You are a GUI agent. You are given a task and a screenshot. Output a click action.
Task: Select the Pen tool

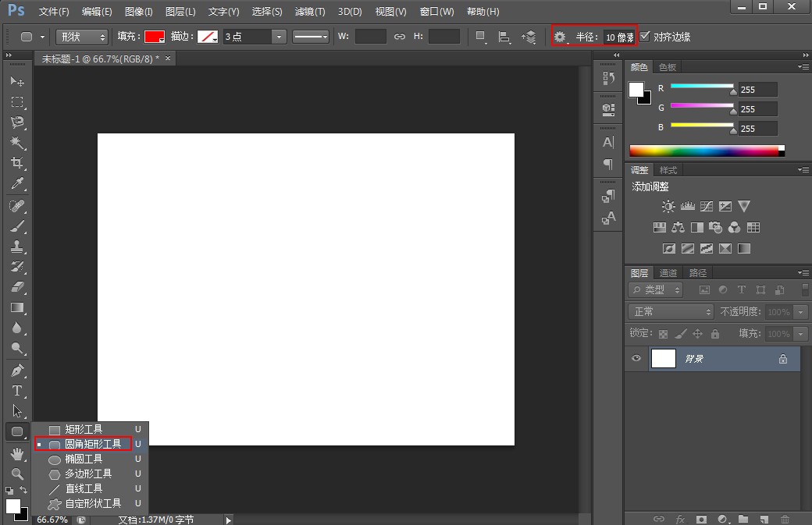[x=16, y=371]
